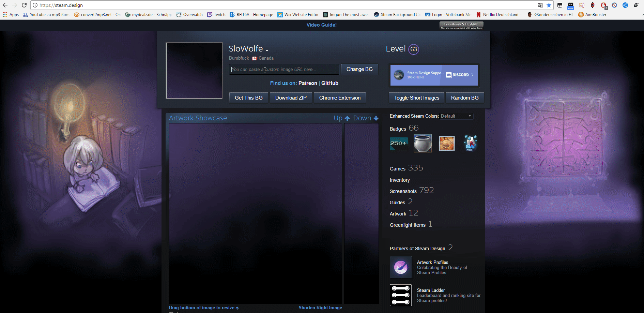Bookmark this page with the star icon
The image size is (644, 313).
click(549, 5)
